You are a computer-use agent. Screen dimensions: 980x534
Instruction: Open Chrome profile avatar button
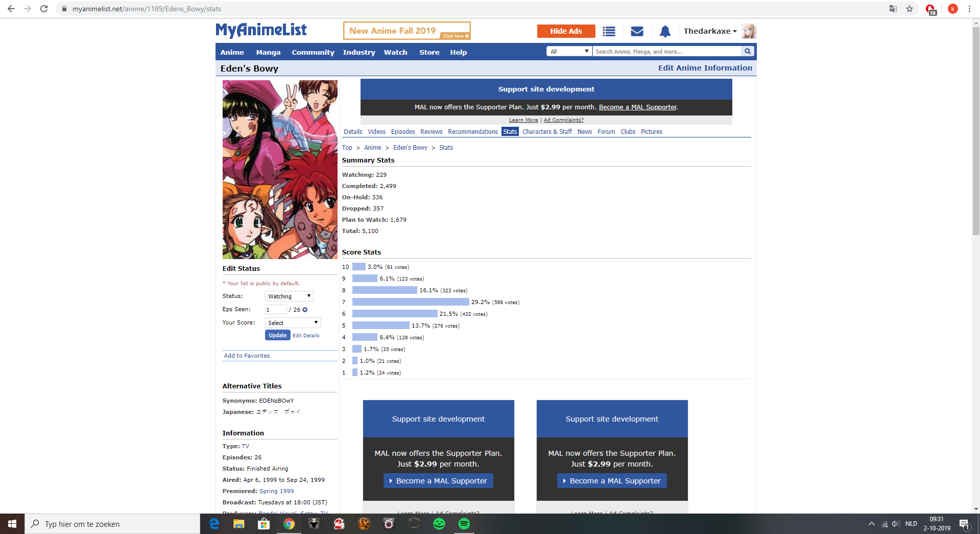(953, 9)
